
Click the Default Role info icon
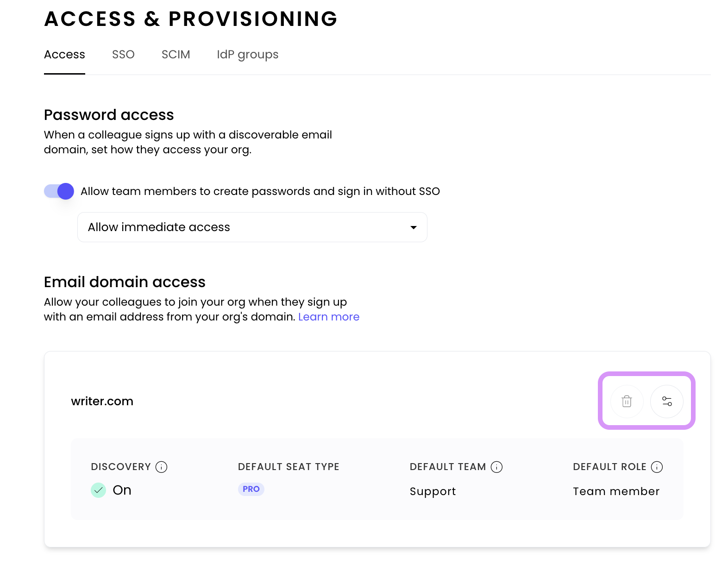pos(657,467)
